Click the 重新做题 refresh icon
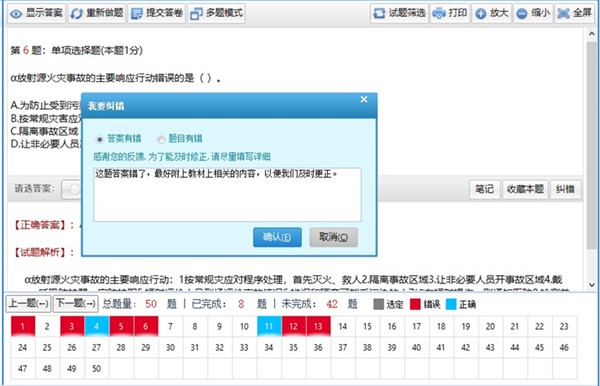Viewport: 600px width, 386px height. point(77,14)
